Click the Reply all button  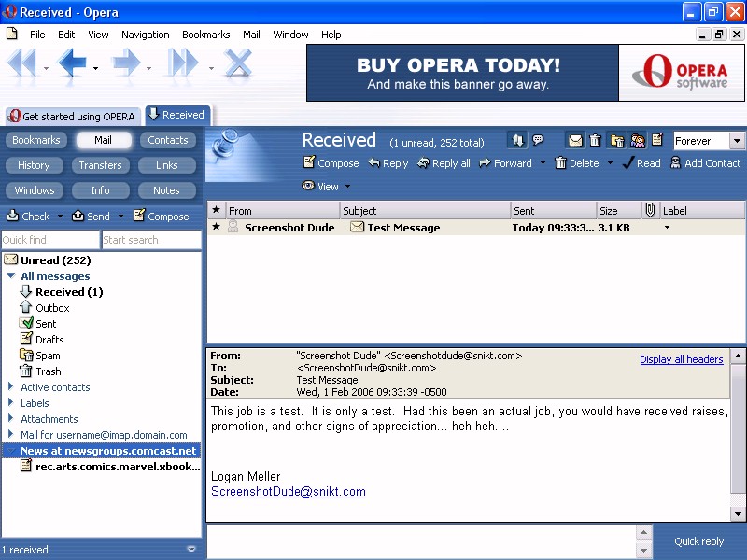click(444, 162)
